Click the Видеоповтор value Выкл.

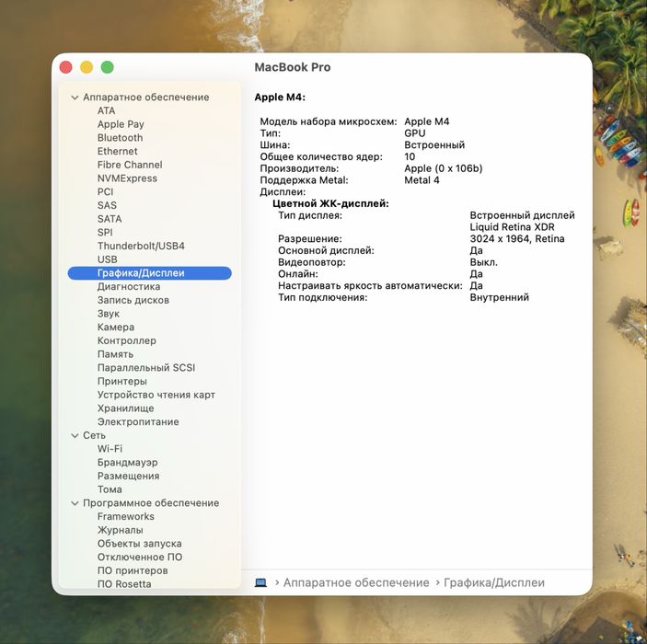click(x=483, y=262)
